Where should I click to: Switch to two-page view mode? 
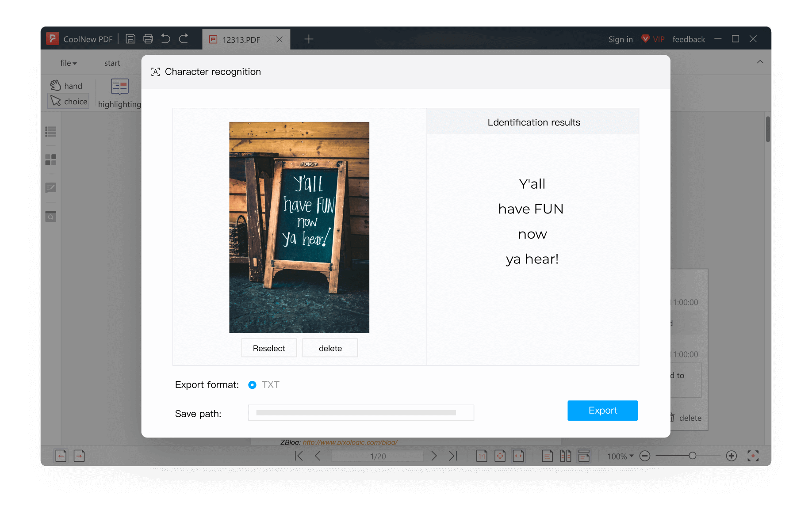click(566, 456)
